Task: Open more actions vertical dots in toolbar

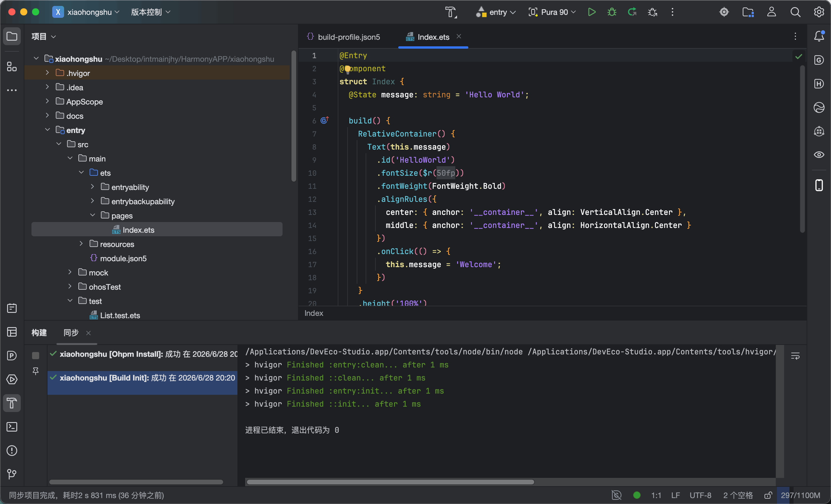Action: (x=673, y=12)
